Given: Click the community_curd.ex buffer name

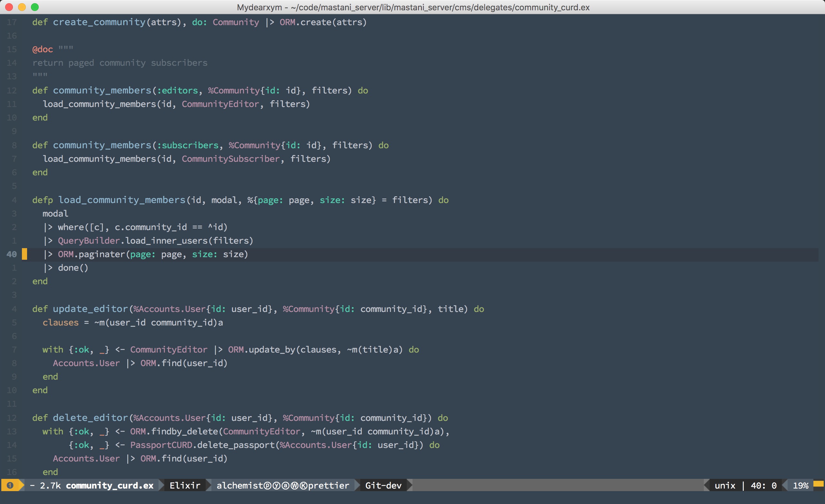Looking at the screenshot, I should coord(110,486).
